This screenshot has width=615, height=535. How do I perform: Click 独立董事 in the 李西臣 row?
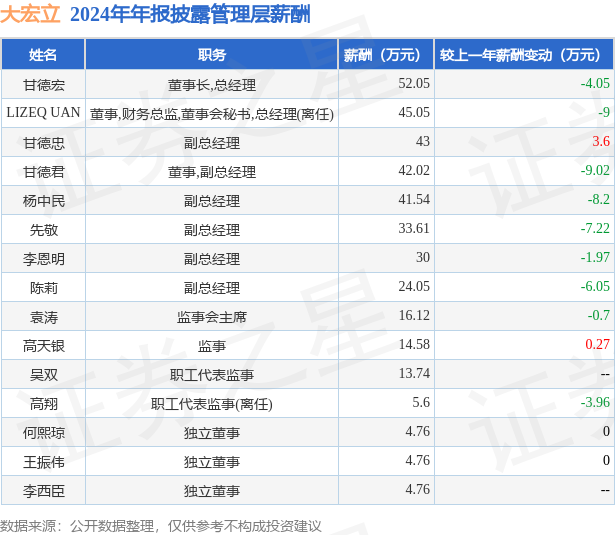pos(212,491)
